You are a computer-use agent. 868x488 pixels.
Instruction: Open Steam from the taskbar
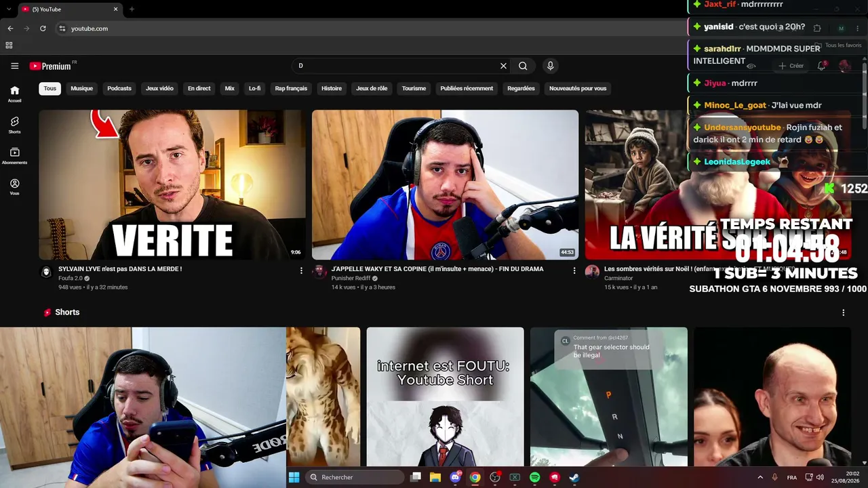point(574,477)
